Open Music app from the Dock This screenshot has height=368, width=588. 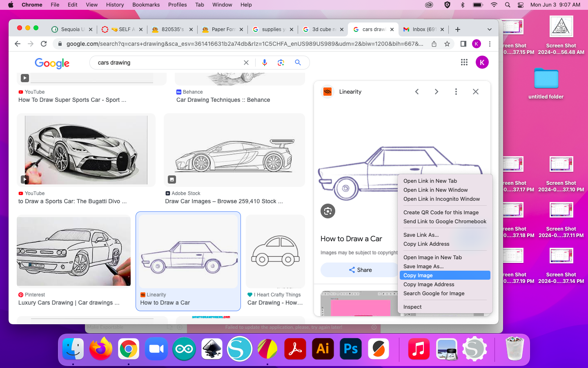pos(419,349)
